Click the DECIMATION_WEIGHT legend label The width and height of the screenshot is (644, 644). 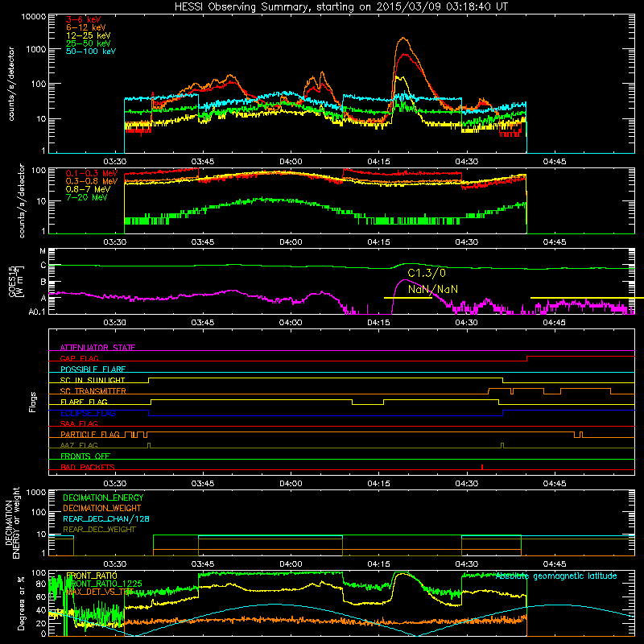102,508
